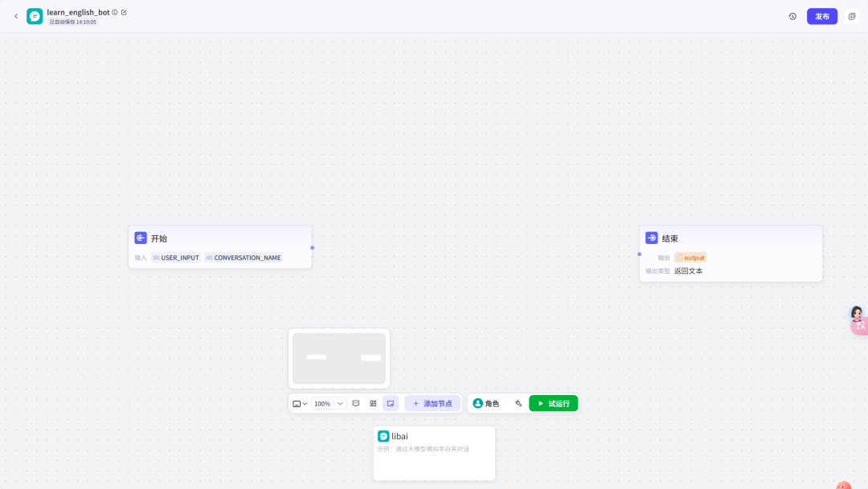Click the 试运行 test run button

(x=553, y=403)
